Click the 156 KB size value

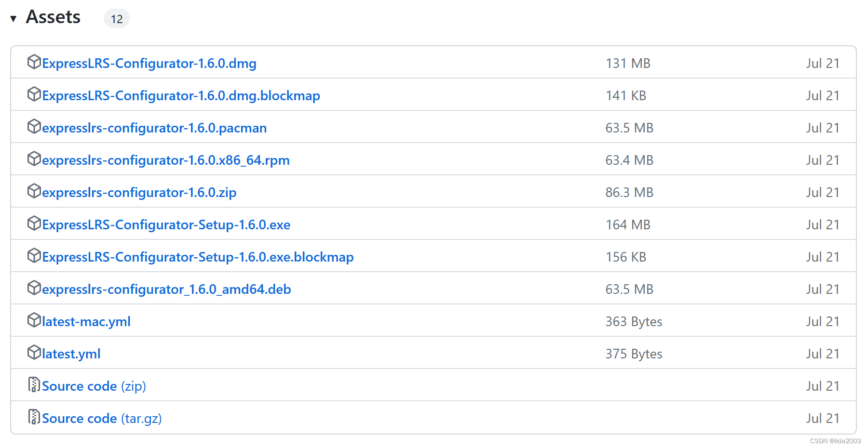[x=626, y=257]
